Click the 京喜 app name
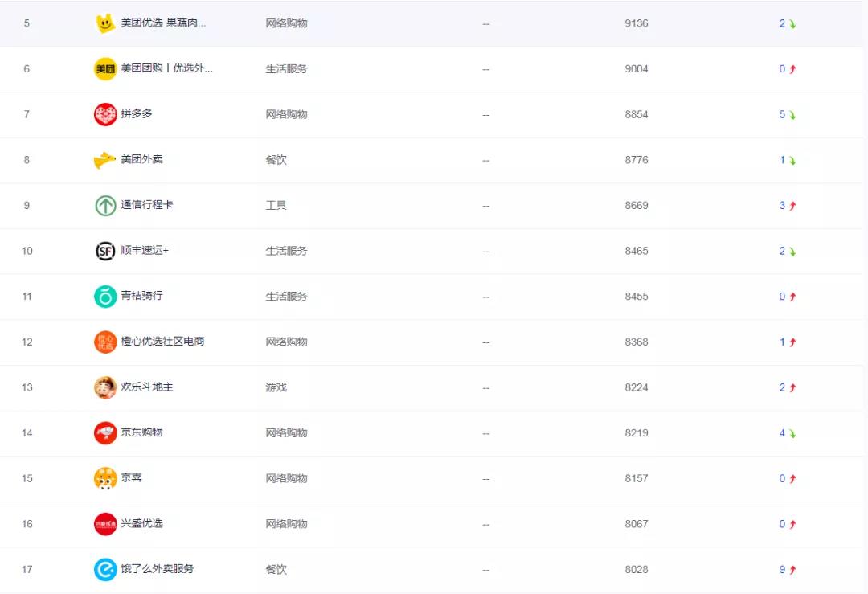 tap(131, 478)
